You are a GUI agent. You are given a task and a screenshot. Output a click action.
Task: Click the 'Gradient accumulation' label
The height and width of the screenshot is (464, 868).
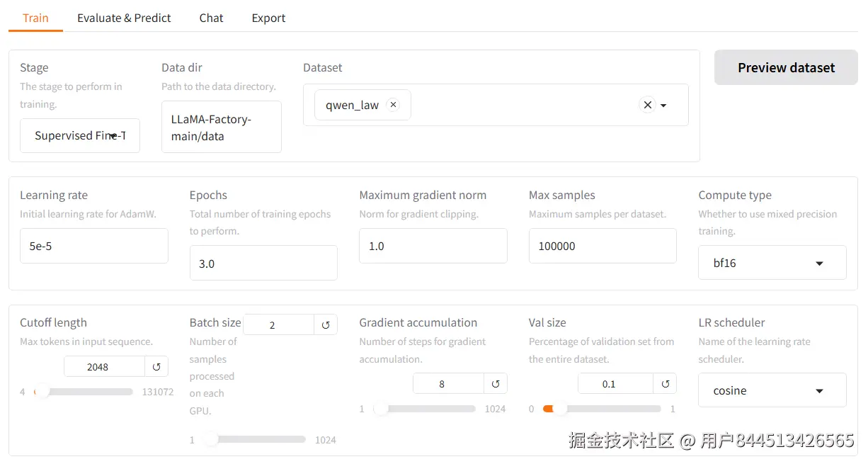click(x=418, y=322)
